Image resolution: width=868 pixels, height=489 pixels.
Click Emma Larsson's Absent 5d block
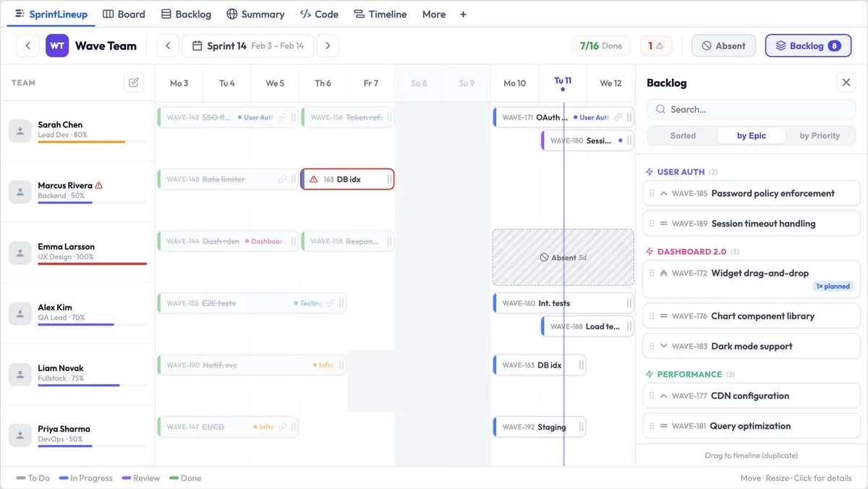click(563, 258)
